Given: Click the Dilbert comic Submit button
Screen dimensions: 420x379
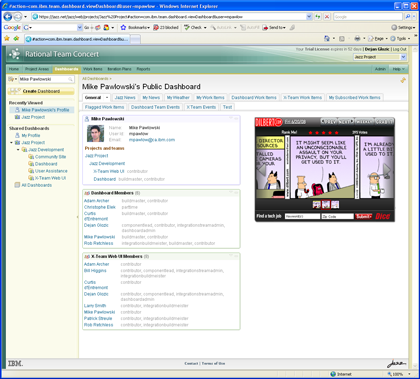Looking at the screenshot, I should click(x=363, y=216).
